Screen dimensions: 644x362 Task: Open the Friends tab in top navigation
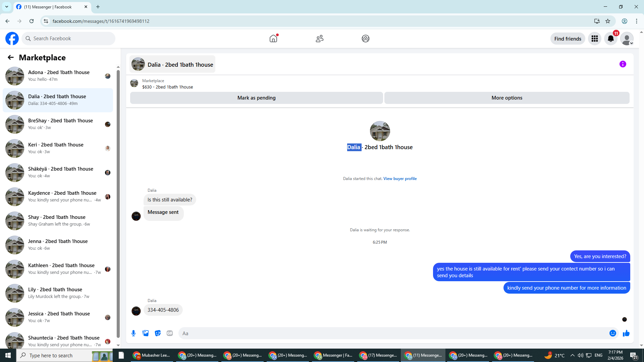pyautogui.click(x=319, y=39)
